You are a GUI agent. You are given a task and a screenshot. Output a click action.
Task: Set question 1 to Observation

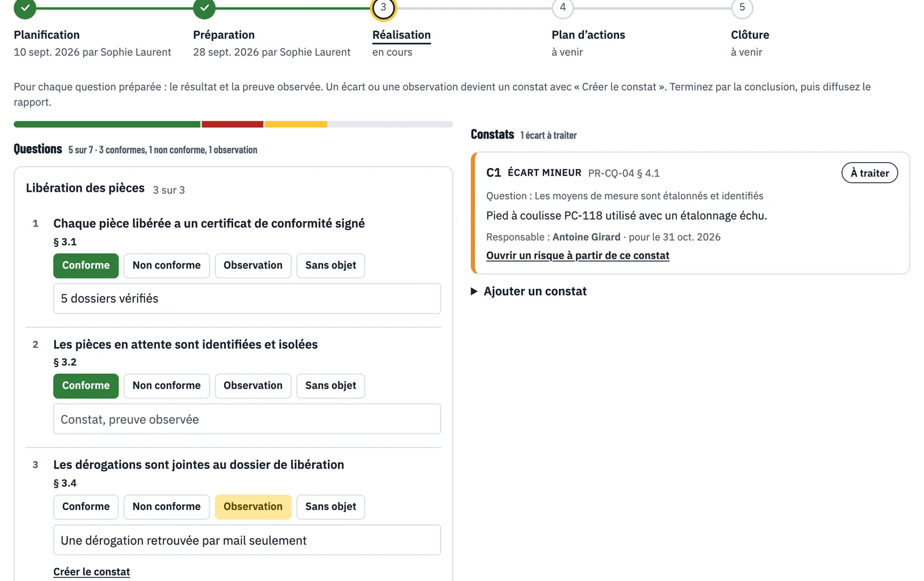(x=253, y=266)
